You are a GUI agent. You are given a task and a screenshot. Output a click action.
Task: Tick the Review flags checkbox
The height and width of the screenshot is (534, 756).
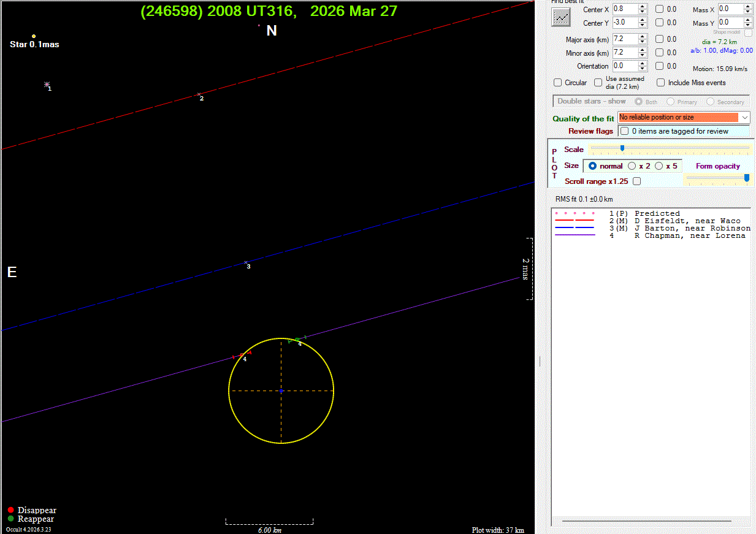coord(624,131)
